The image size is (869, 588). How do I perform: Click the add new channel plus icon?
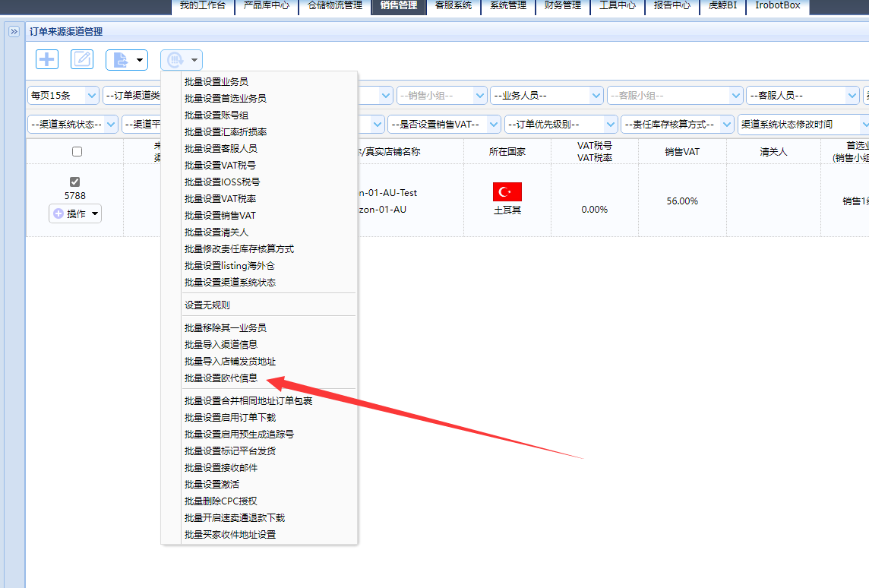coord(47,59)
